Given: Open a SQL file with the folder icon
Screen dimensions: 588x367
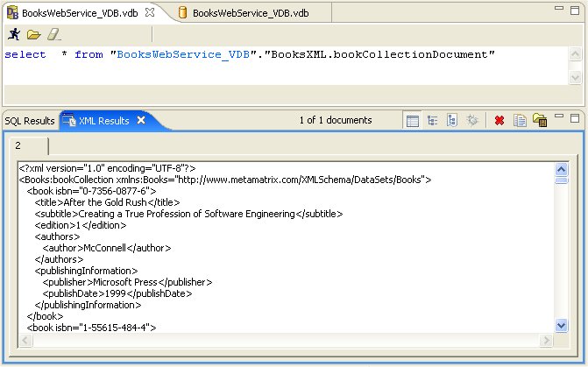Looking at the screenshot, I should click(34, 35).
